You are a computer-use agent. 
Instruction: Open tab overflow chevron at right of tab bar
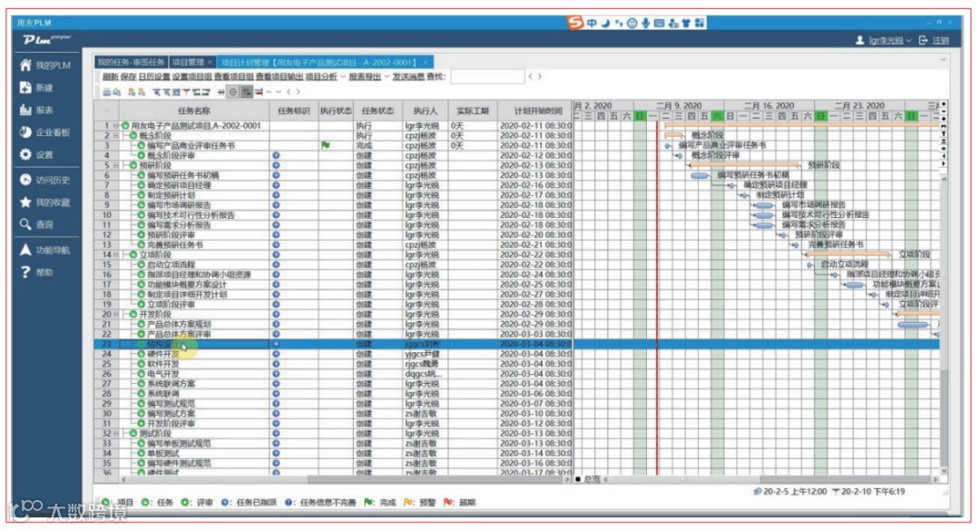tap(943, 60)
